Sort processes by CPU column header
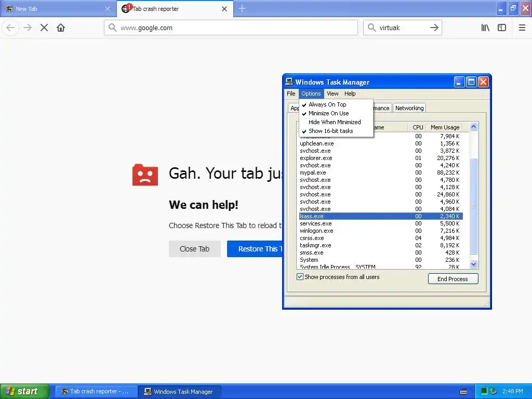Viewport: 532px width, 399px height. pos(417,127)
